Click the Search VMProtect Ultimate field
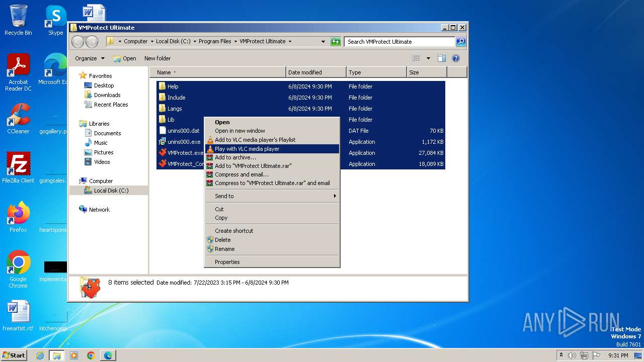 pyautogui.click(x=400, y=42)
